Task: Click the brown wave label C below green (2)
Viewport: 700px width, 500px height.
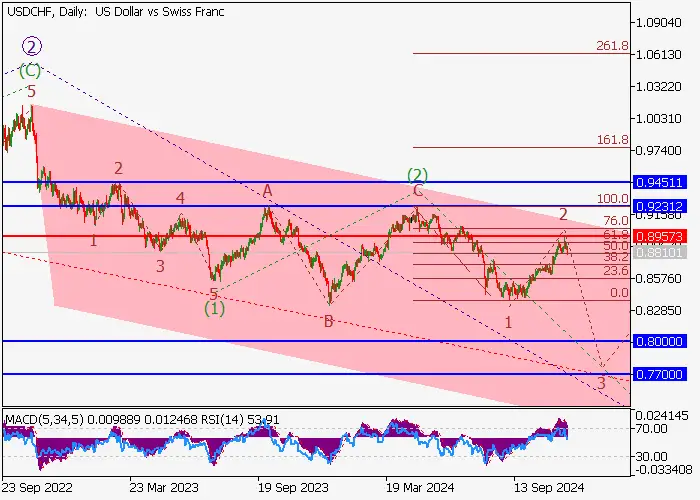Action: pyautogui.click(x=417, y=191)
